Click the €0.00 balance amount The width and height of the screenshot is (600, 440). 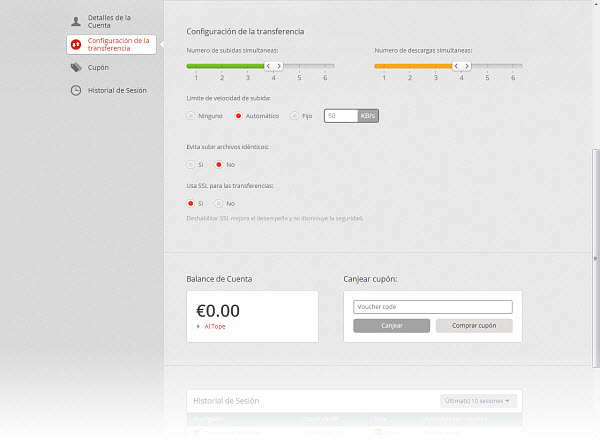[218, 311]
